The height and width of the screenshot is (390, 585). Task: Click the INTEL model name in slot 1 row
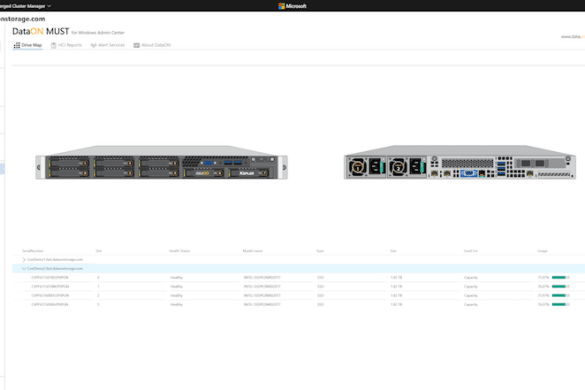262,287
